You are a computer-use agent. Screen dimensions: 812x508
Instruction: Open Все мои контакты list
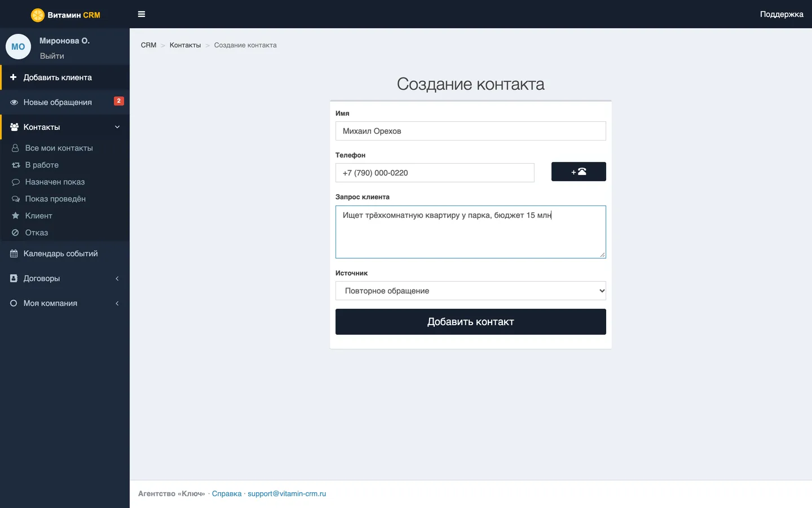click(x=65, y=148)
